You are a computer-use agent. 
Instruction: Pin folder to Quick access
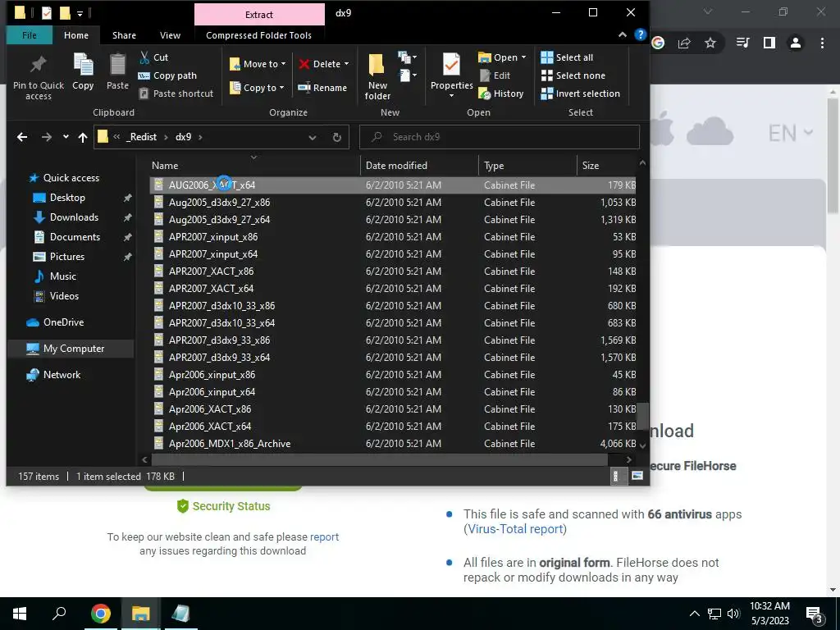38,76
